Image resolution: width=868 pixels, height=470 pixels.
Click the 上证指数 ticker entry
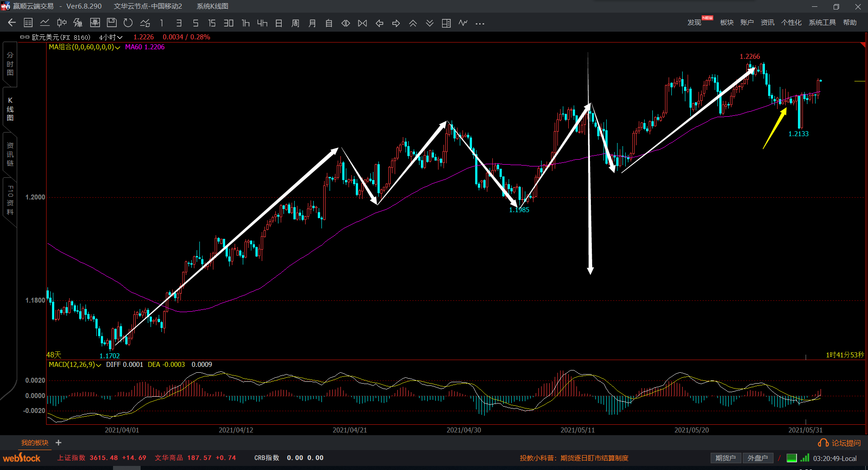pyautogui.click(x=102, y=458)
